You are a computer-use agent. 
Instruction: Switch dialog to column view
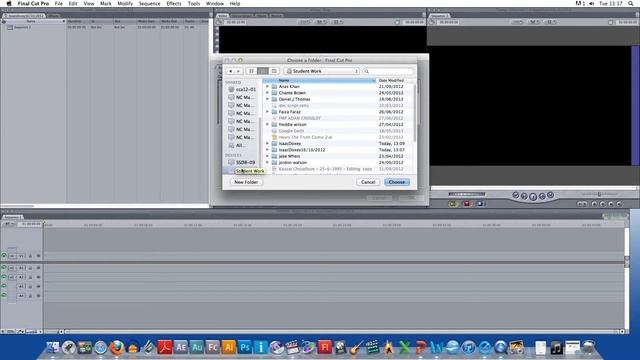coord(274,71)
